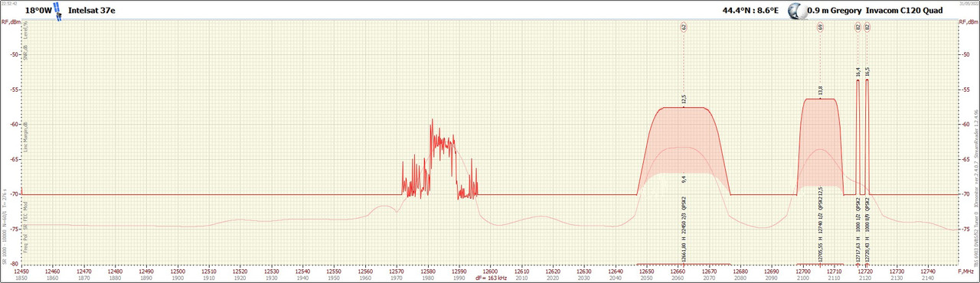Select the first circled 82 marker at 12717 MHz
Screen dimensions: 980x283
(x=857, y=27)
